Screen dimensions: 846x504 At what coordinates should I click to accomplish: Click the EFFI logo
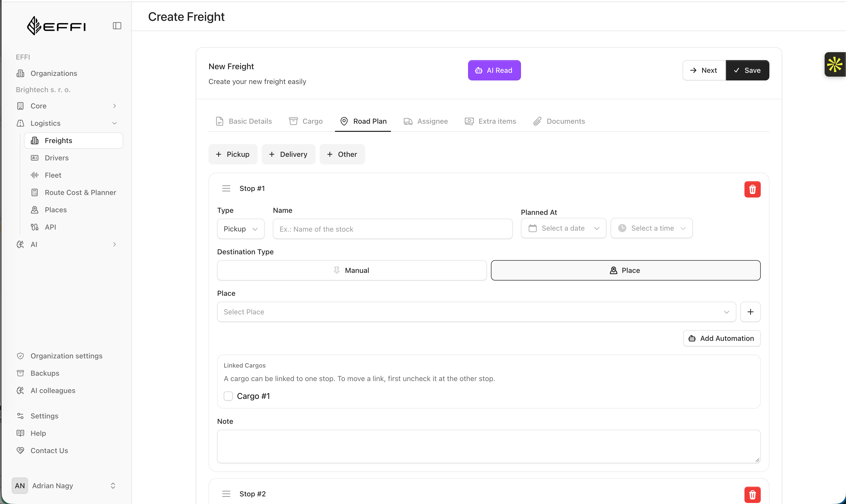(56, 26)
